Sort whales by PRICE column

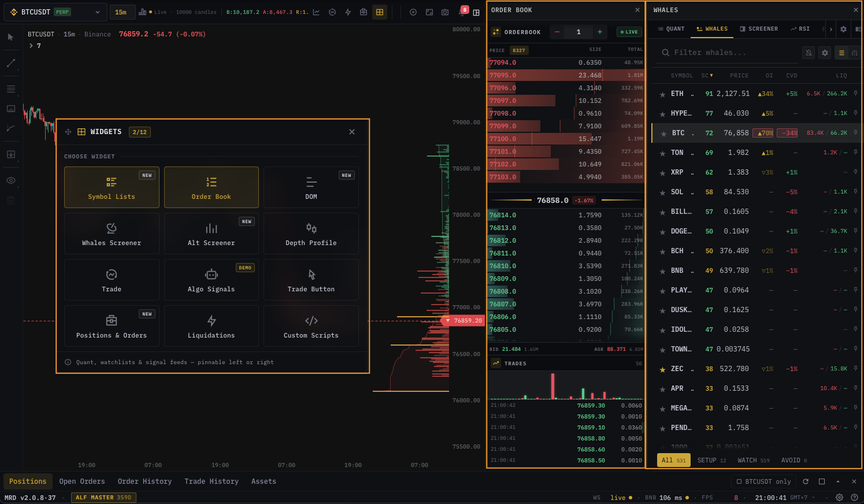(x=739, y=76)
